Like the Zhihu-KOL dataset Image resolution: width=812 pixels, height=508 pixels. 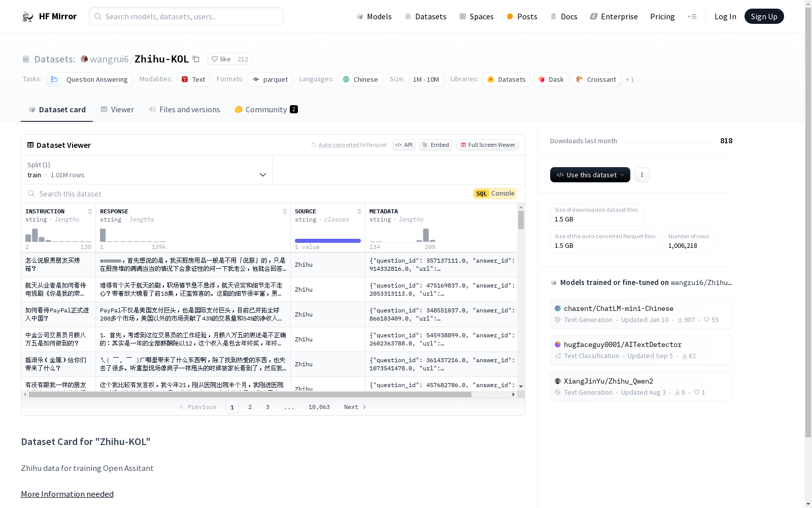tap(221, 59)
